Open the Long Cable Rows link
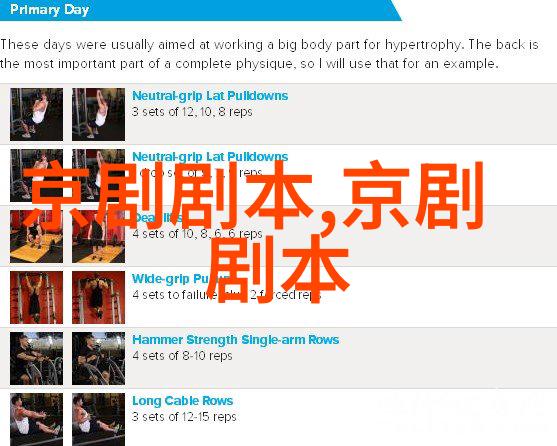 pyautogui.click(x=183, y=401)
